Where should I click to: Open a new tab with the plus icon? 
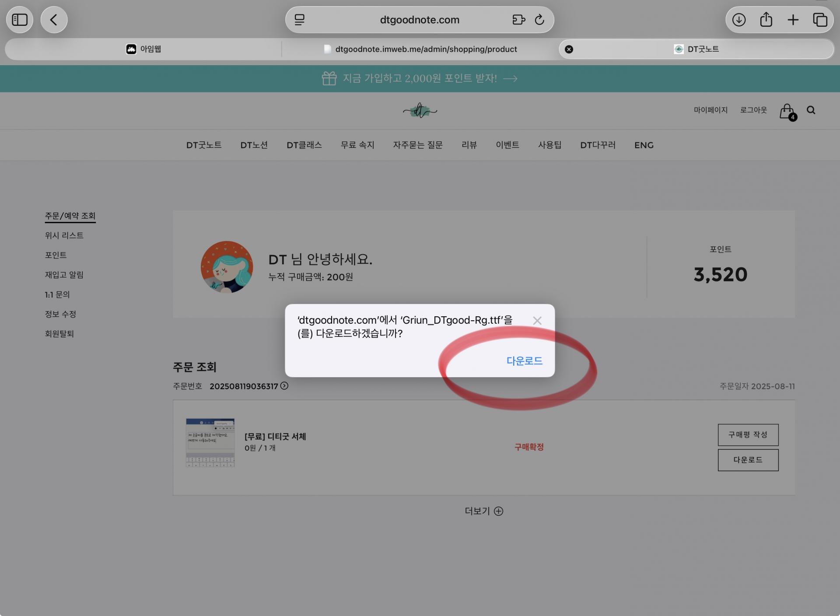[x=793, y=20]
